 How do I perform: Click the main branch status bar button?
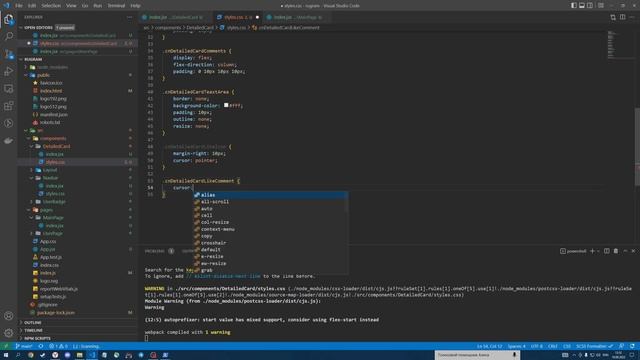click(x=24, y=346)
